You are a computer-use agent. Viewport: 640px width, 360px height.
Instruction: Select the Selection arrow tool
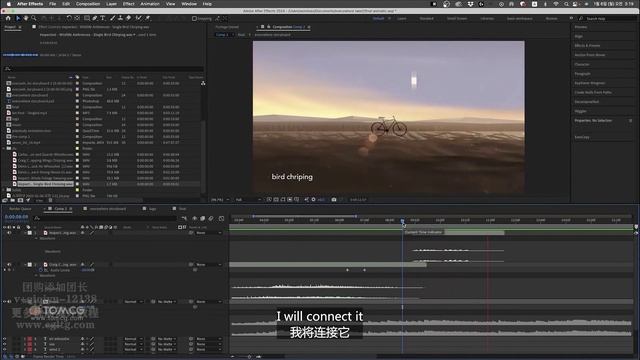(18, 18)
